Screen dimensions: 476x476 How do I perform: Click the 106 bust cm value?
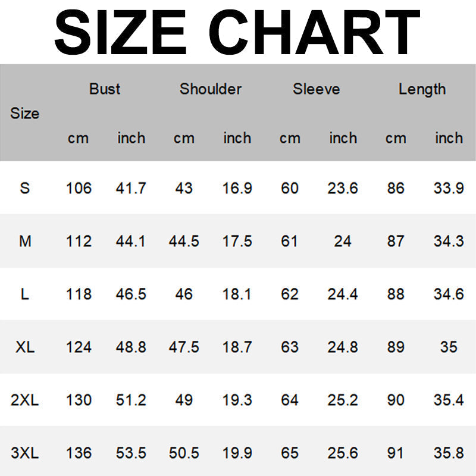[x=79, y=188]
